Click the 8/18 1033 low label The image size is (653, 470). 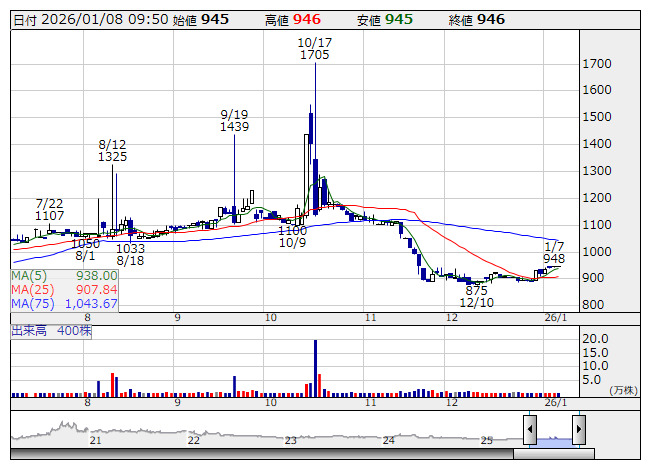click(131, 255)
